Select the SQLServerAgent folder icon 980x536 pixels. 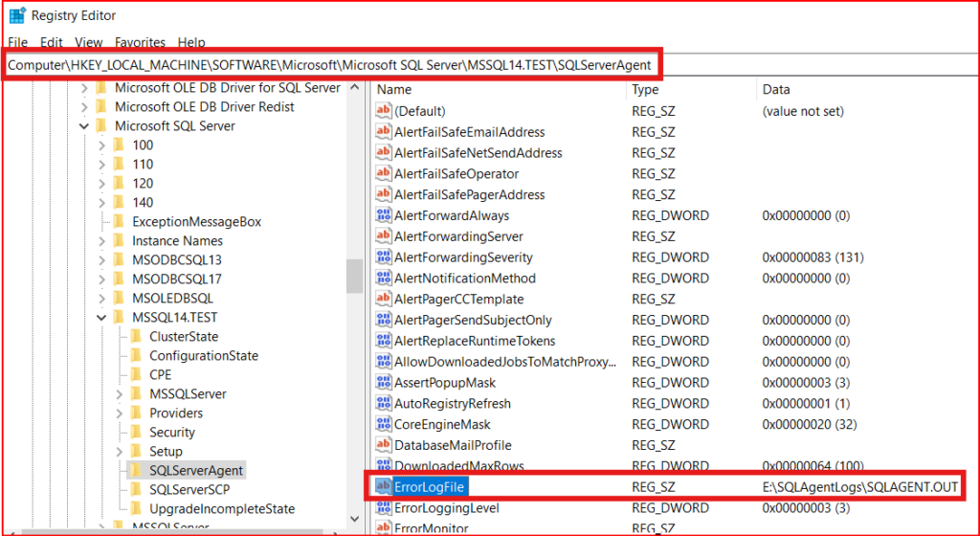pyautogui.click(x=136, y=470)
